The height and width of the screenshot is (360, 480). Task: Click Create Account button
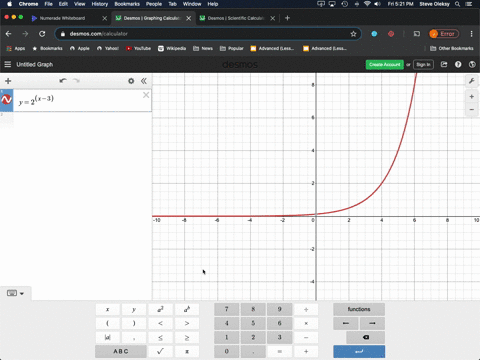(x=385, y=64)
